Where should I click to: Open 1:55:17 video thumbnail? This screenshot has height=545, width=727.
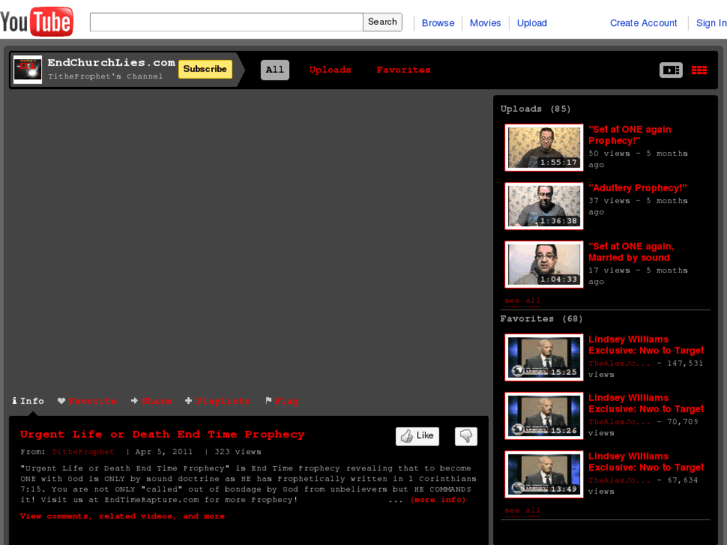pos(544,147)
